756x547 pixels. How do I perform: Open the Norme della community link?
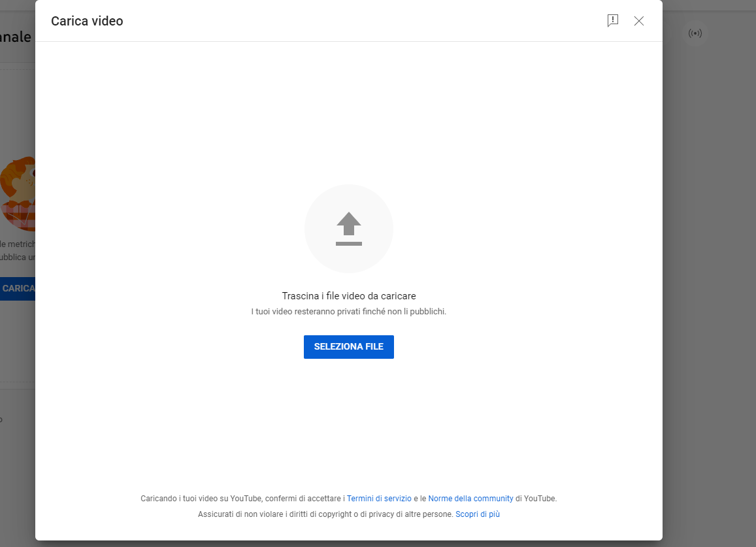pyautogui.click(x=470, y=498)
